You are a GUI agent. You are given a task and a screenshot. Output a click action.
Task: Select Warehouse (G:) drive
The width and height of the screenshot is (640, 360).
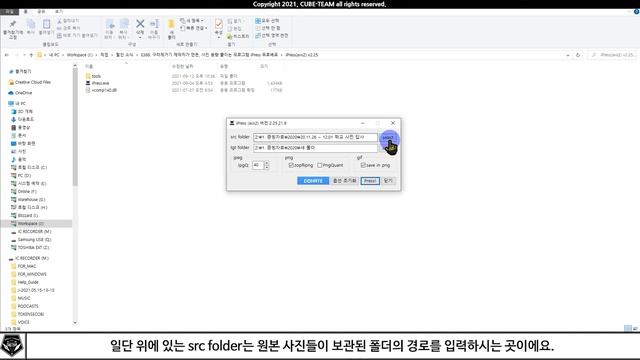28,199
